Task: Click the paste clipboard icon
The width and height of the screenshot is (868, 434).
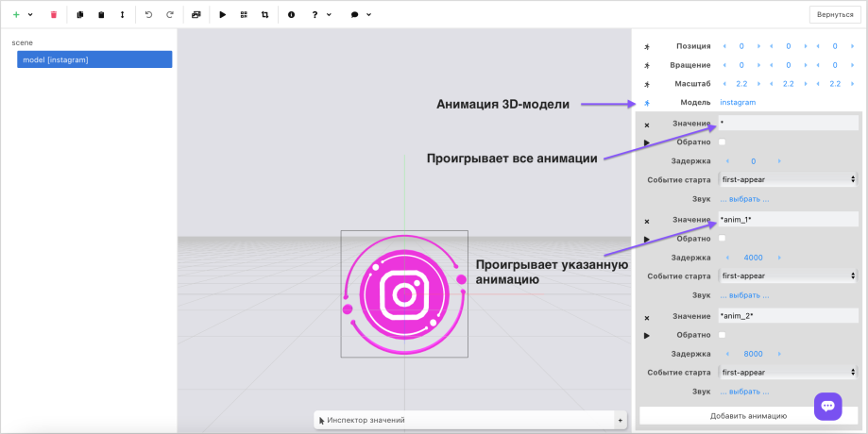Action: (101, 15)
